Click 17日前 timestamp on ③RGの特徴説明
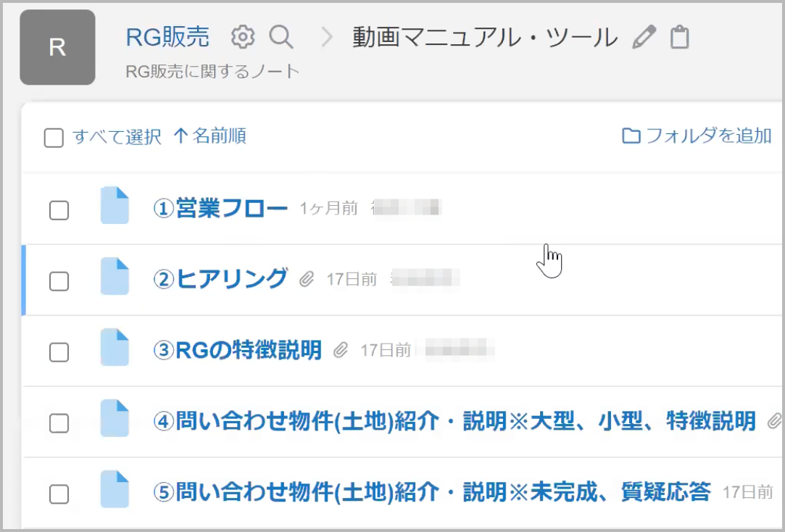The width and height of the screenshot is (785, 532). 386,350
